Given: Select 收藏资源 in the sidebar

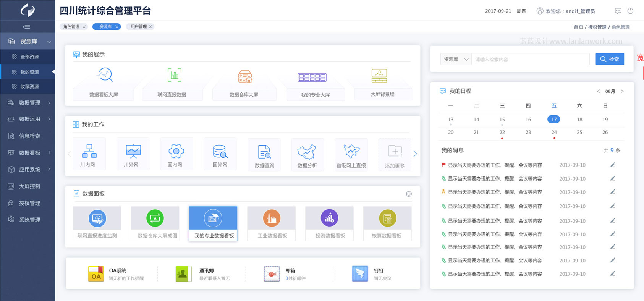Looking at the screenshot, I should click(29, 87).
